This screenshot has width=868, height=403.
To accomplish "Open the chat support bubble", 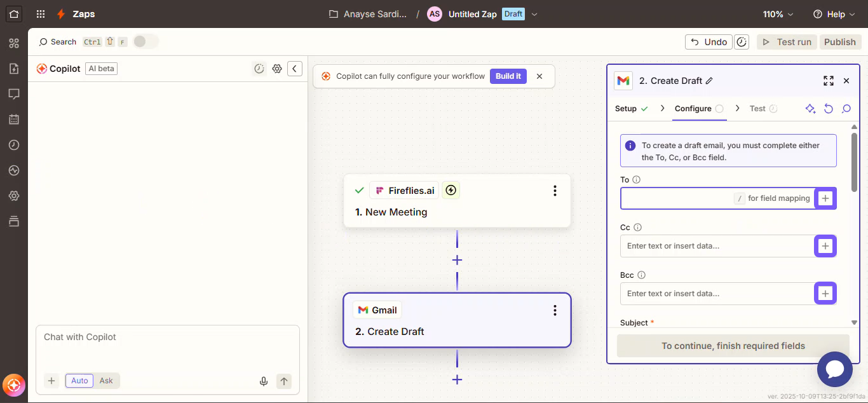I will coord(834,369).
